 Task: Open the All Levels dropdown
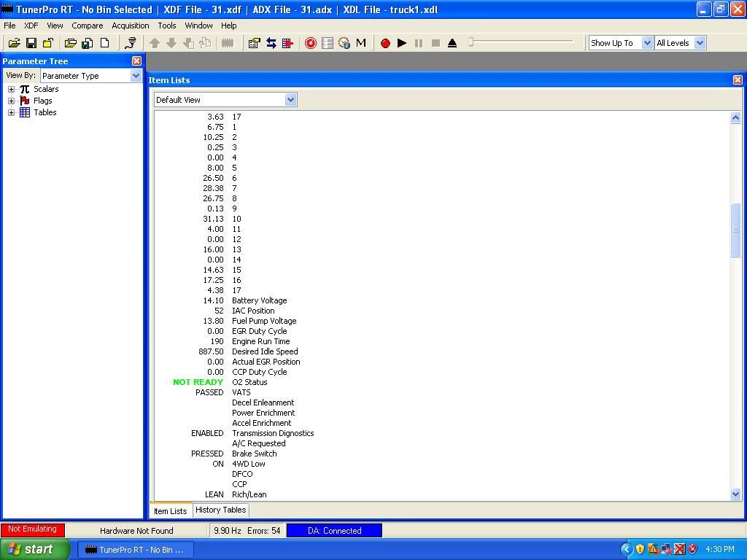pos(700,43)
